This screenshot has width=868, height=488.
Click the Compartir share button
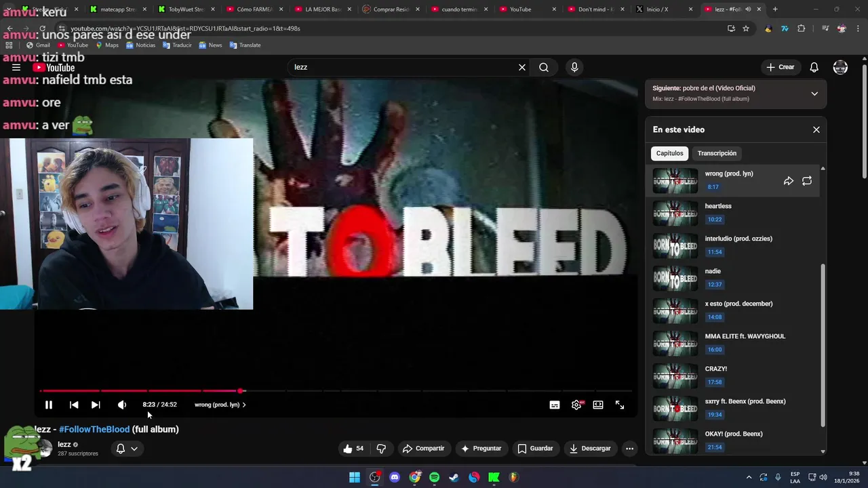[x=423, y=449]
